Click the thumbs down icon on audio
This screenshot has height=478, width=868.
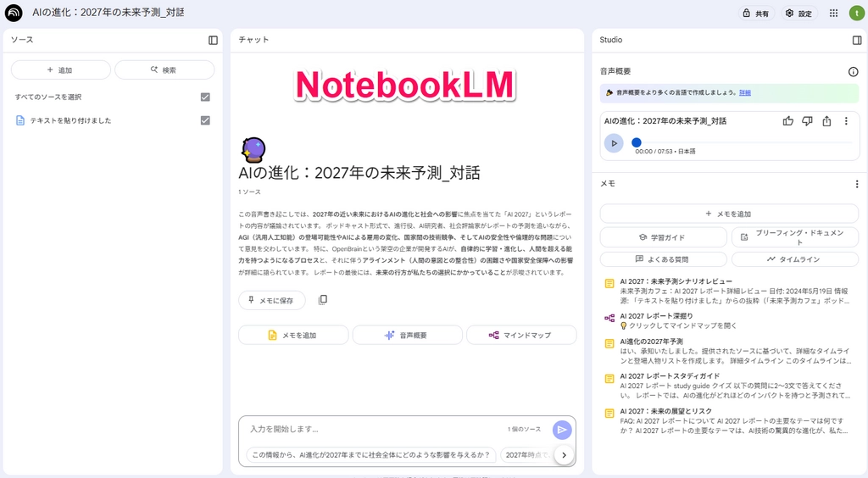coord(807,121)
